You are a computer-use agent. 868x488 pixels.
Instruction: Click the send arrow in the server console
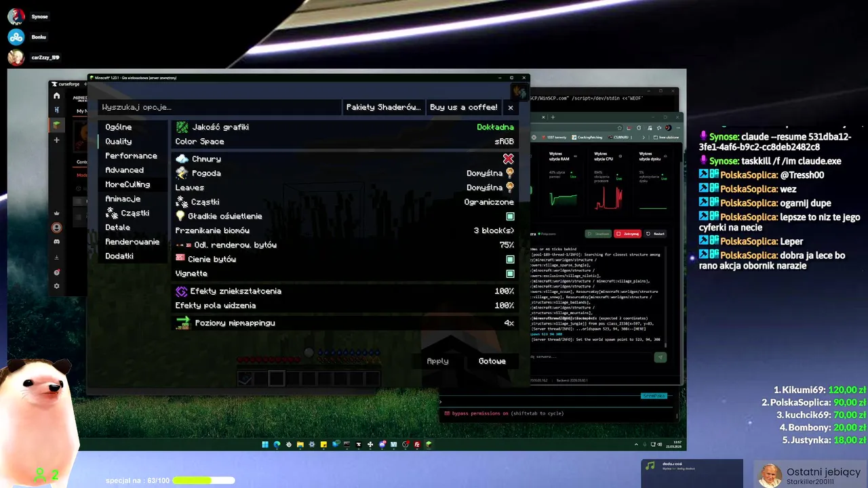660,357
